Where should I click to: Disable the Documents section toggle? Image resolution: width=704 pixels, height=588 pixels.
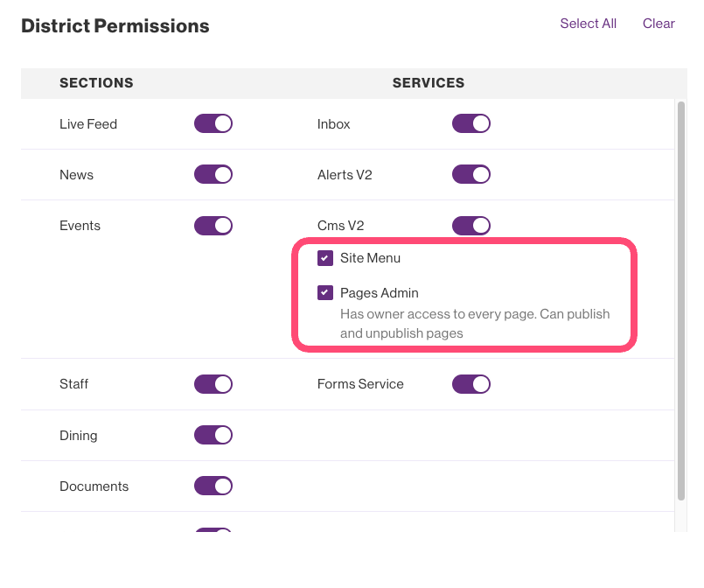coord(213,486)
